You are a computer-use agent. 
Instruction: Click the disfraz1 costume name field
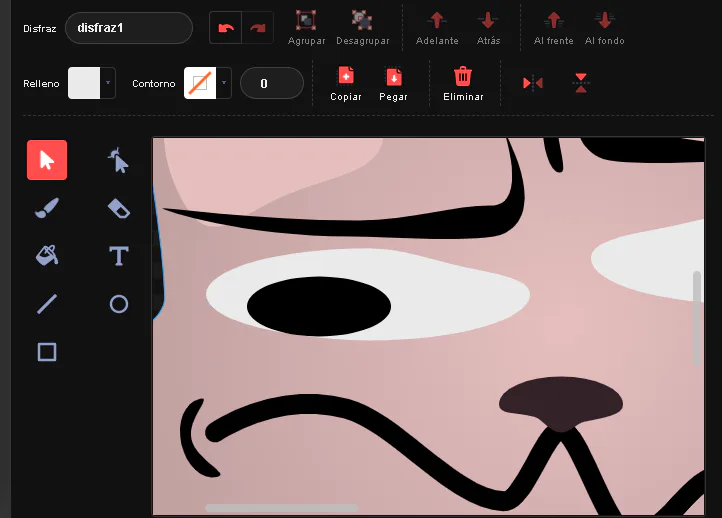click(x=129, y=28)
